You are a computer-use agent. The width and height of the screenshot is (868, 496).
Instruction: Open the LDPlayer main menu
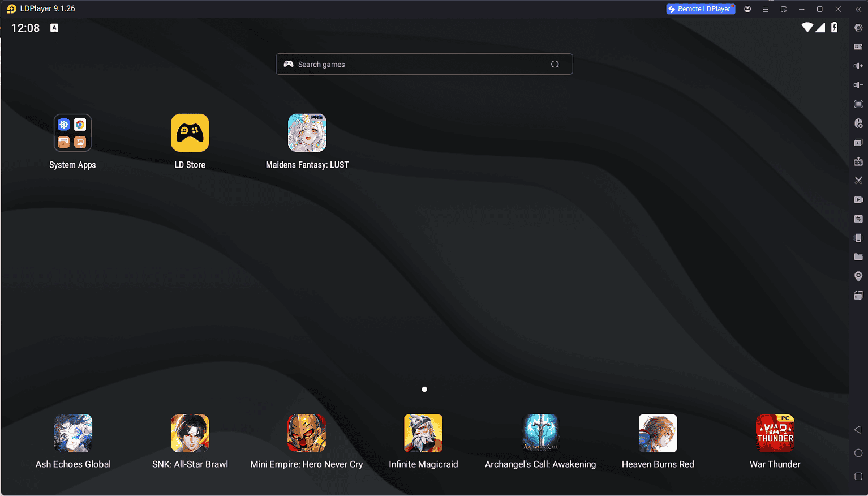[766, 9]
